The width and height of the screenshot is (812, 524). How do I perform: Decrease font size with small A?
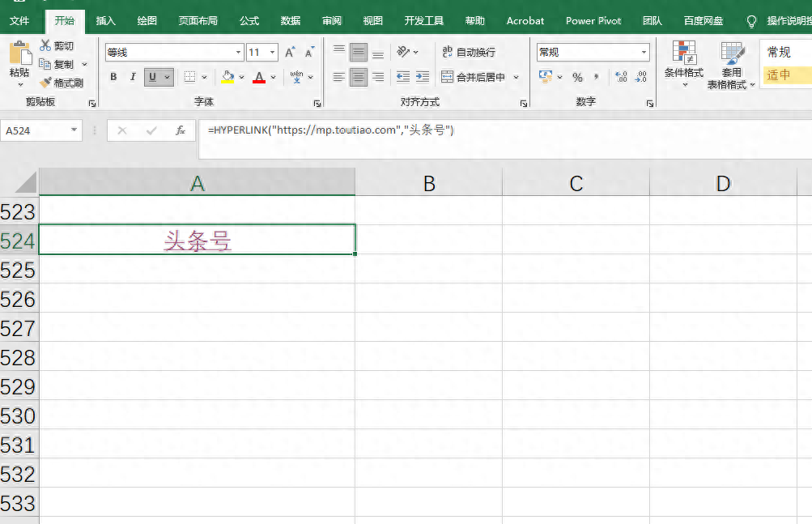(310, 52)
